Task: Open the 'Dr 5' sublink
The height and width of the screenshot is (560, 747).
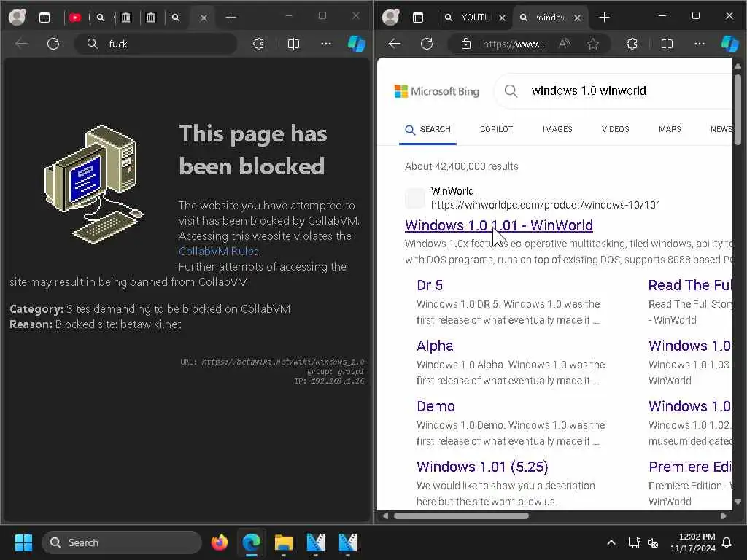Action: [x=430, y=285]
